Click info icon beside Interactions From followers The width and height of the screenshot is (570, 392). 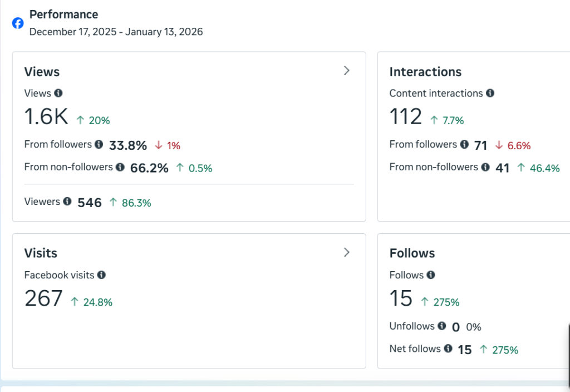[x=464, y=145]
